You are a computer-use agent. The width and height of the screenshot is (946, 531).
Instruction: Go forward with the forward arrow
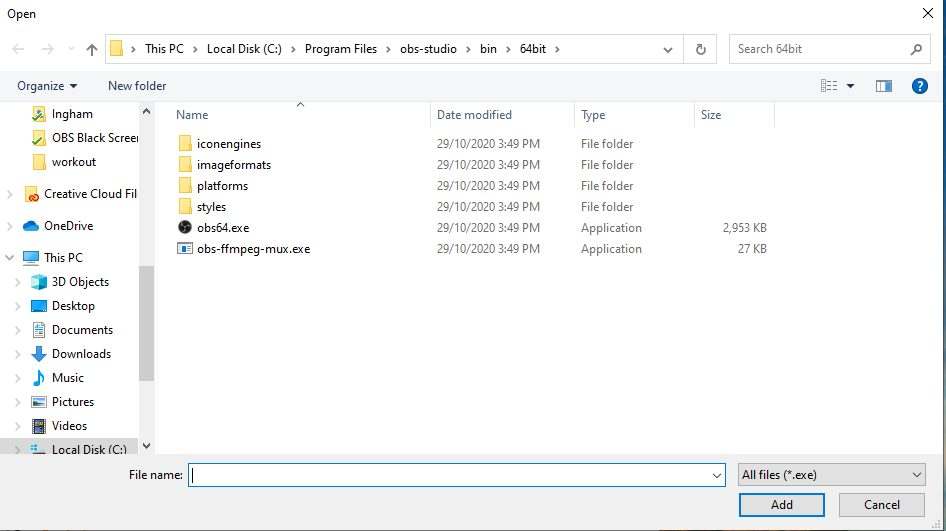(x=47, y=49)
